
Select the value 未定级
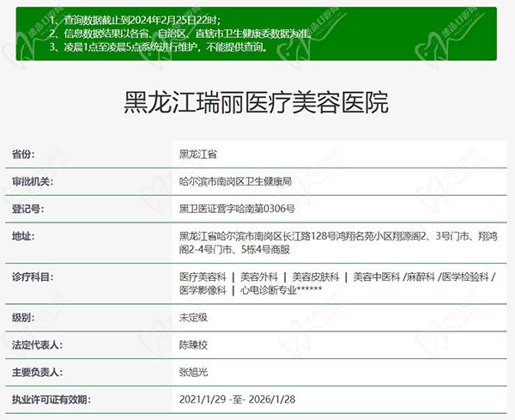[193, 318]
